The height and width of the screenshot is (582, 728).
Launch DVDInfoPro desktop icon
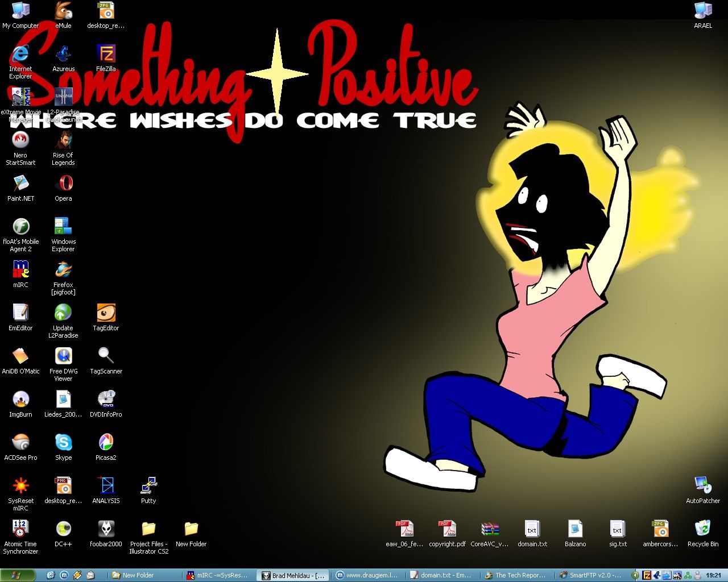(106, 404)
